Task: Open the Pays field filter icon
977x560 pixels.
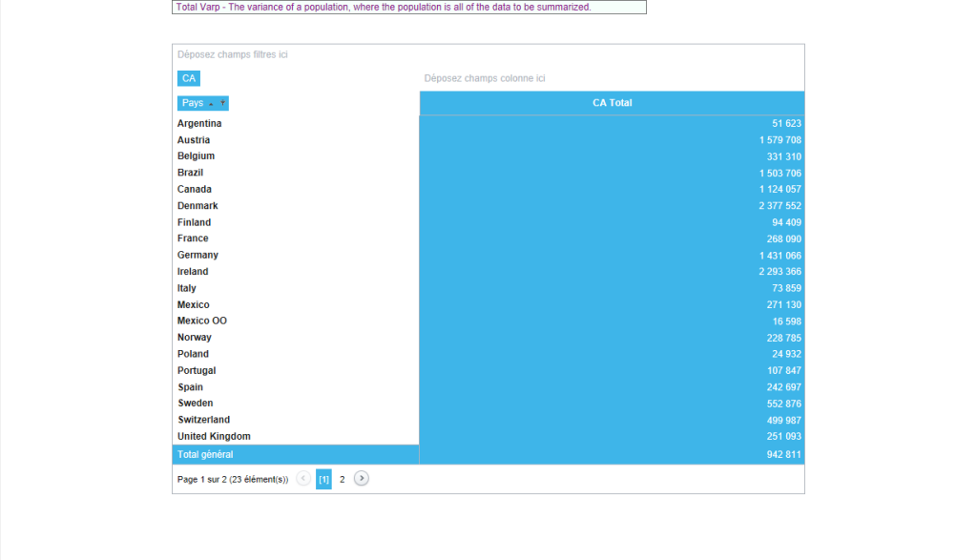Action: [x=222, y=103]
